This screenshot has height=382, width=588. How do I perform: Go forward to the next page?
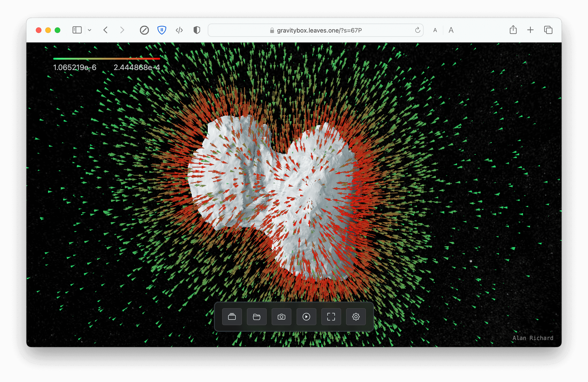[x=122, y=30]
